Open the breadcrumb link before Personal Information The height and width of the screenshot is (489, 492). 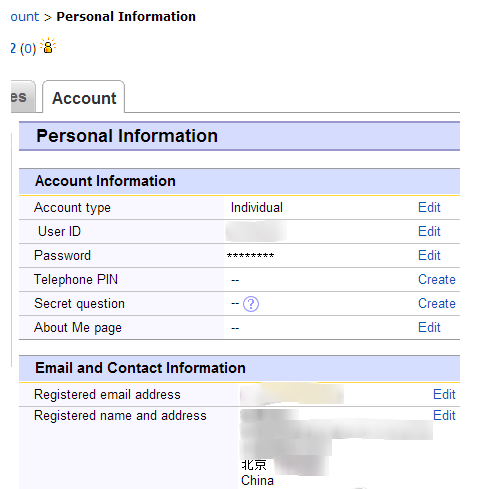pos(25,16)
